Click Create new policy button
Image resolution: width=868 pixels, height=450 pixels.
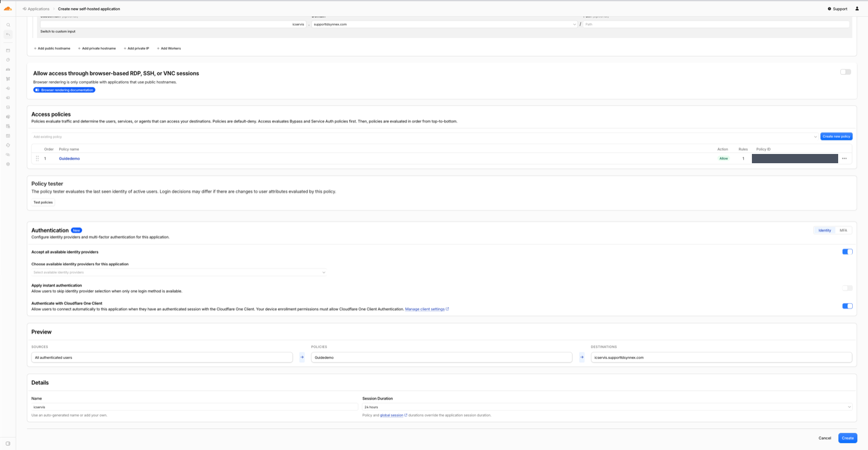[x=836, y=137]
